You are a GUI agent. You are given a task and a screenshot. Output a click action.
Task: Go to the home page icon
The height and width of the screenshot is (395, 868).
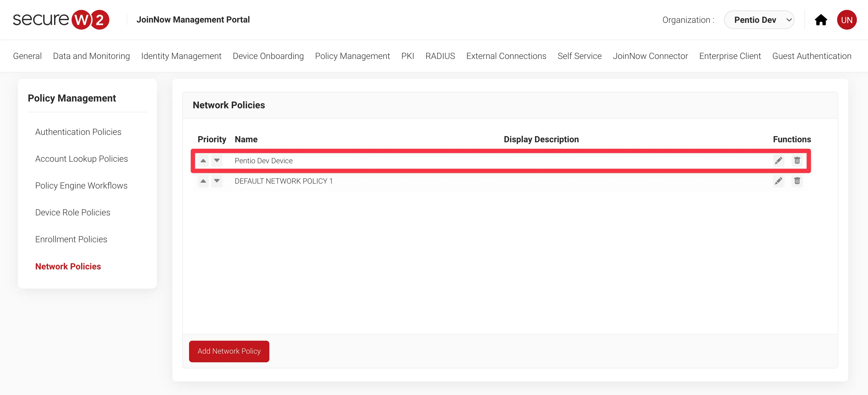821,20
